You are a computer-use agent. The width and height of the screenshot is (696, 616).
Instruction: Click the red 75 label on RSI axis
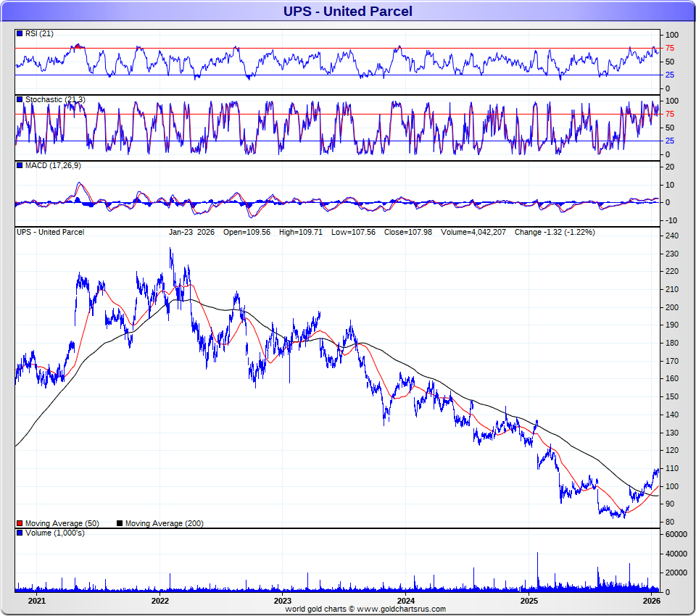pos(670,48)
